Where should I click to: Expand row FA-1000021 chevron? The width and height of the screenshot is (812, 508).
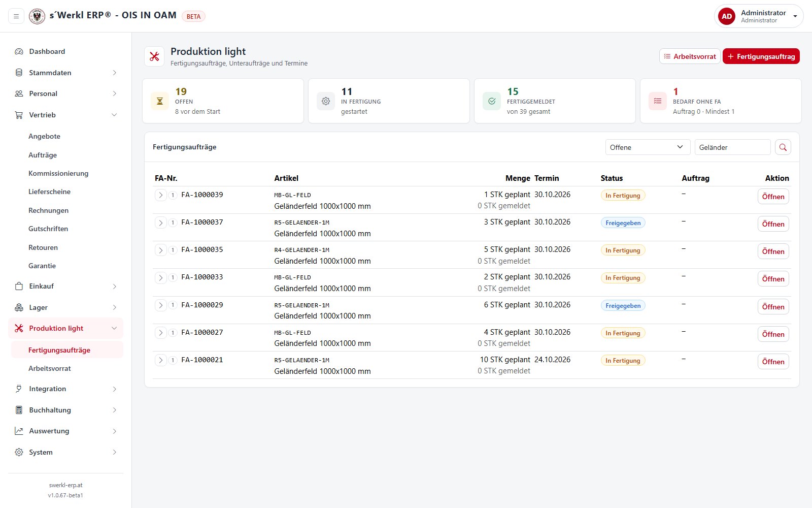tap(161, 360)
